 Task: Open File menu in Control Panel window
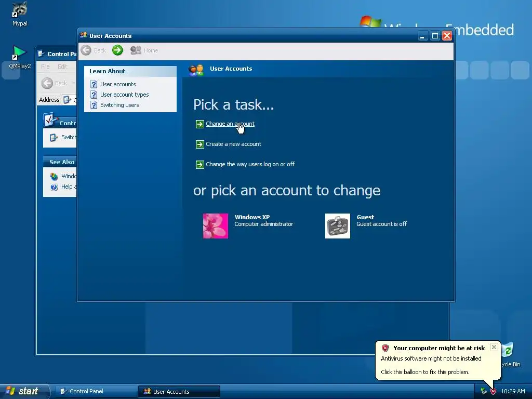pos(45,66)
